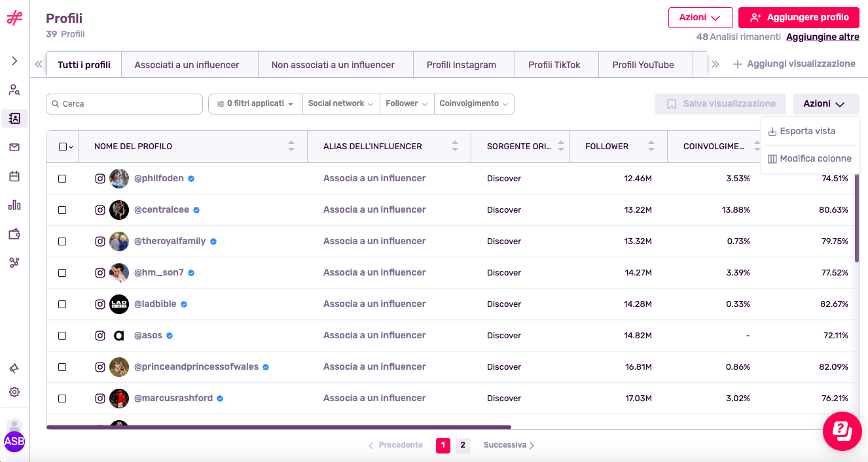Open the network graph sidebar icon
The height and width of the screenshot is (462, 868).
(x=14, y=262)
